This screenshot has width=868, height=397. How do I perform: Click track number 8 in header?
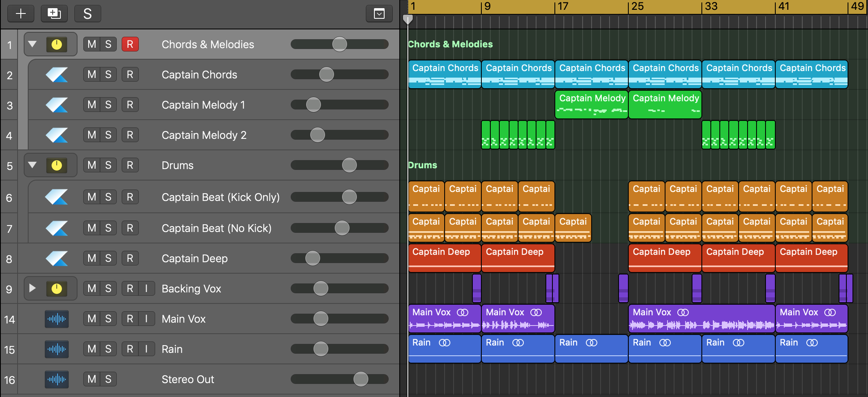[9, 259]
